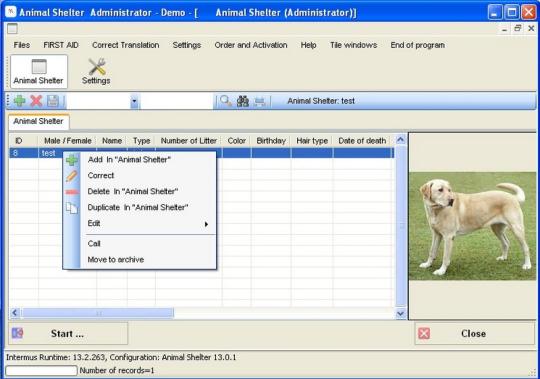Click the "Number of records=1" status text

(x=117, y=370)
